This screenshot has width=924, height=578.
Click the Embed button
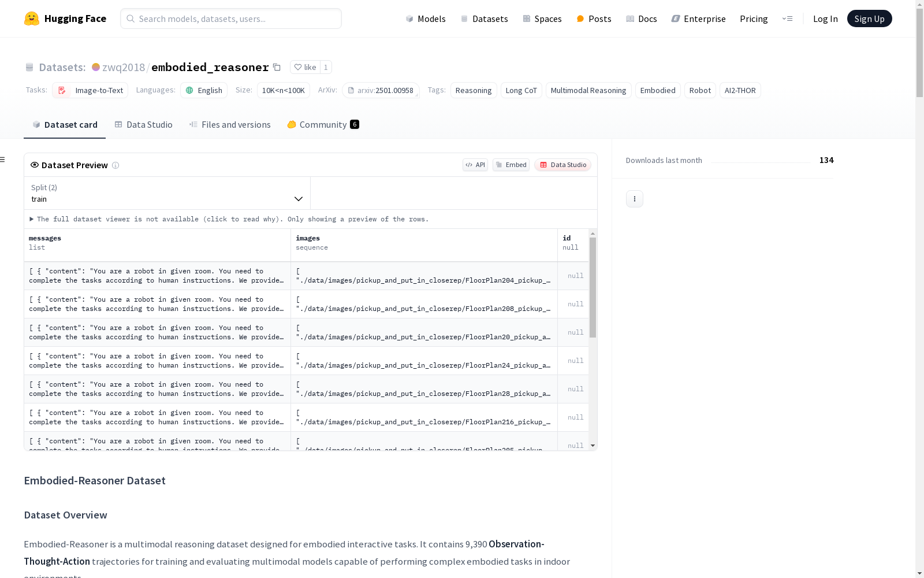[511, 165]
